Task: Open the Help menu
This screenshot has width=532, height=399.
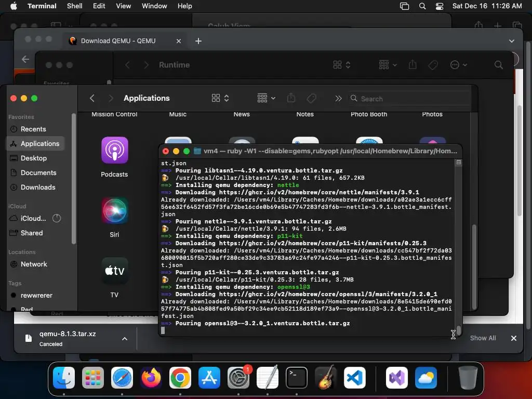Action: 185,6
